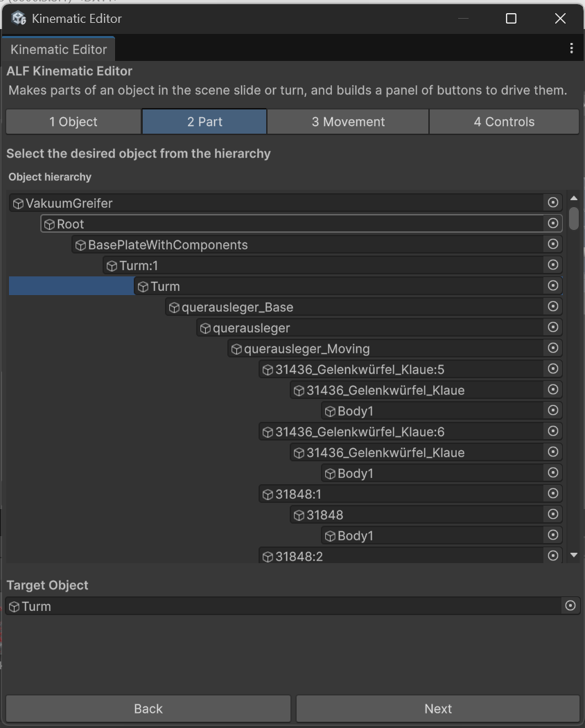The image size is (585, 728).
Task: Switch to the 1 Object step
Action: pyautogui.click(x=73, y=122)
